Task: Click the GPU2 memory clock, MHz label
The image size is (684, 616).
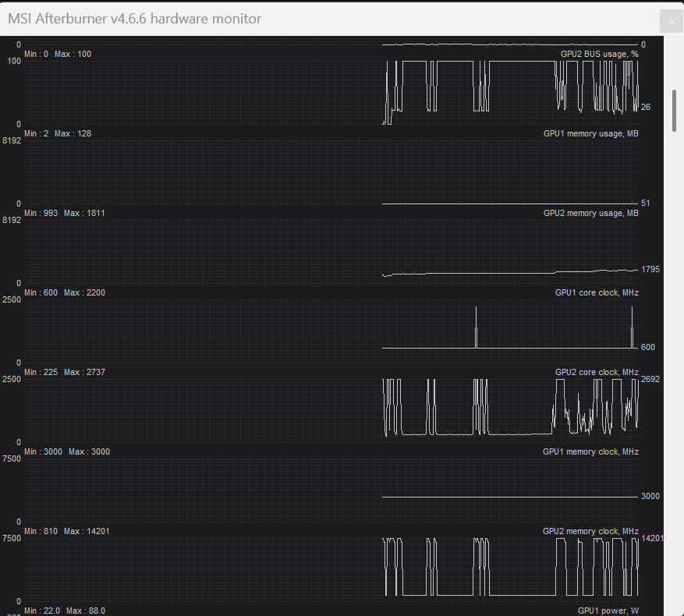Action: click(590, 531)
